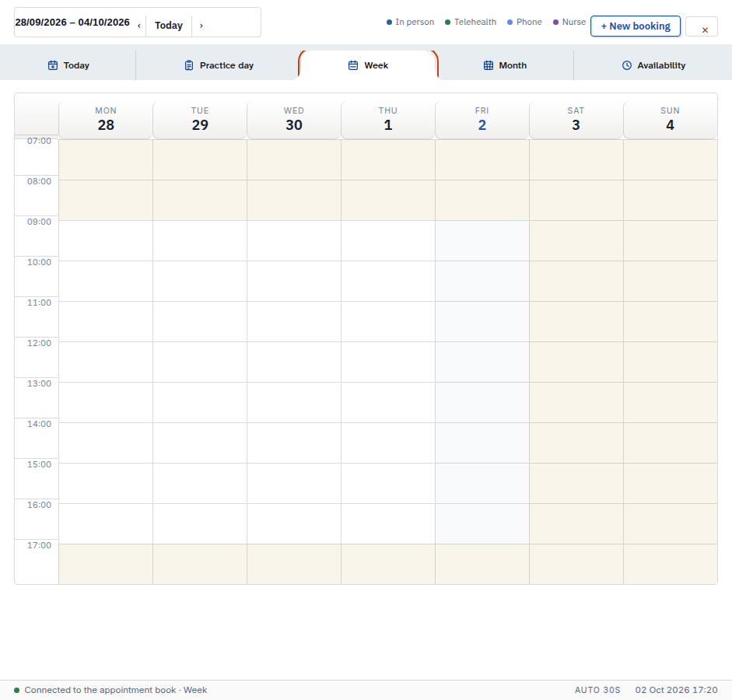
Task: Click the In person legend dot
Action: tap(390, 22)
